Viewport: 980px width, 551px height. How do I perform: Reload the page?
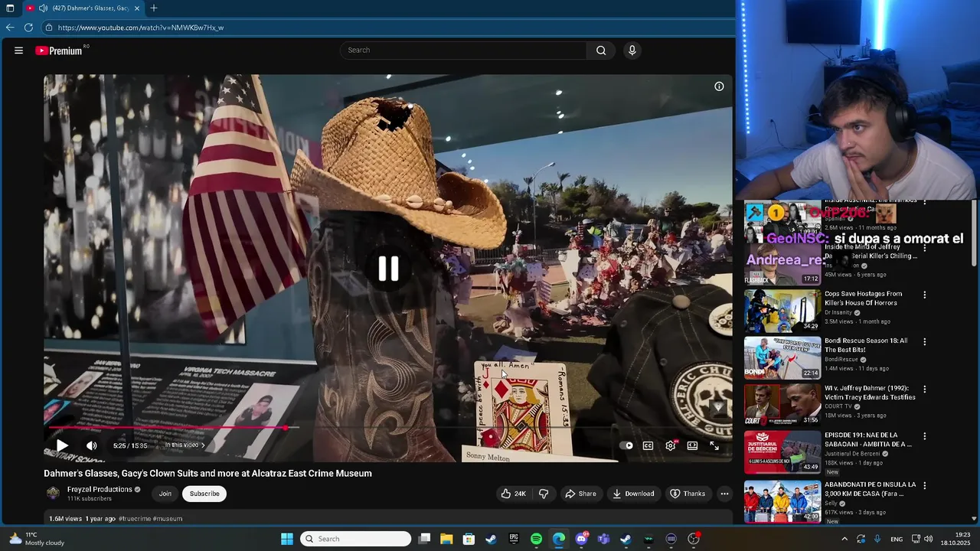point(28,28)
